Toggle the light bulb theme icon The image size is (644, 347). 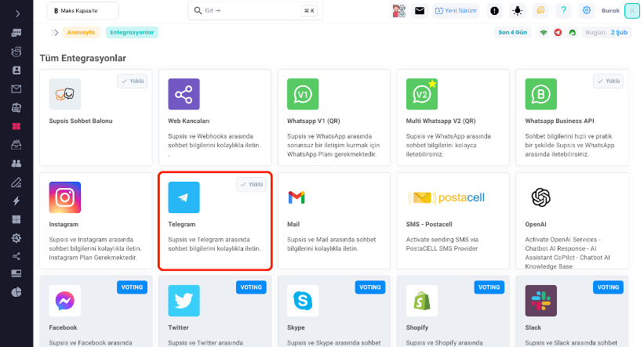518,11
